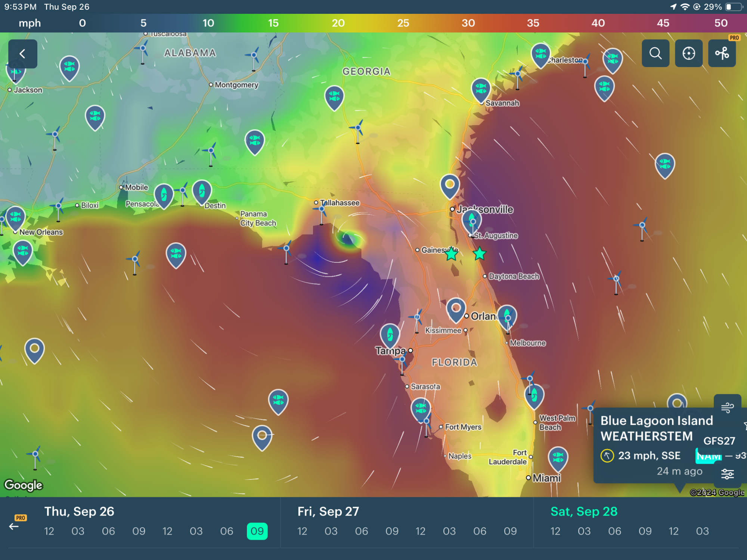This screenshot has height=560, width=747.
Task: Tap Miami city label
Action: tap(546, 478)
